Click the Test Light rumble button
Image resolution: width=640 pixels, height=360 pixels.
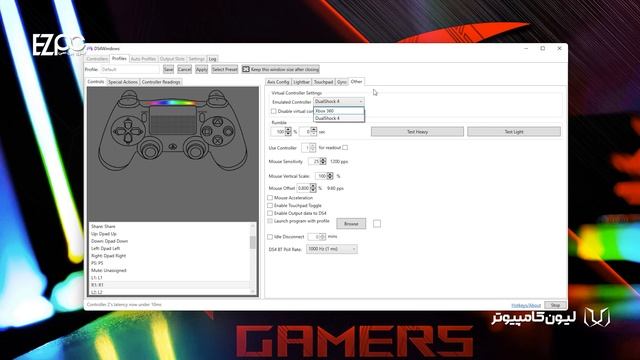(514, 131)
